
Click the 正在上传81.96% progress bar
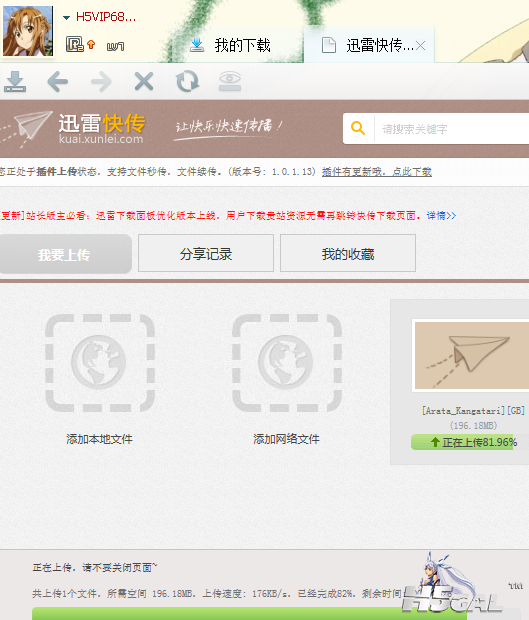(470, 442)
